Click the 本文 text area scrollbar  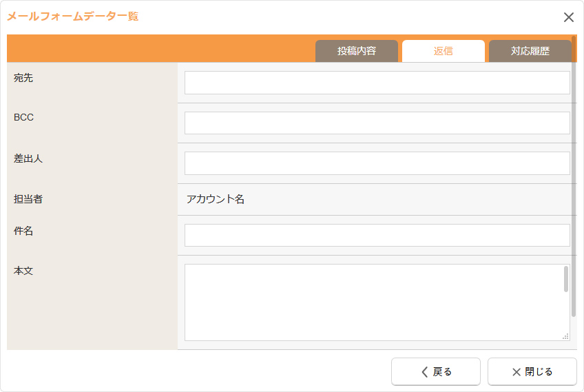(x=566, y=280)
